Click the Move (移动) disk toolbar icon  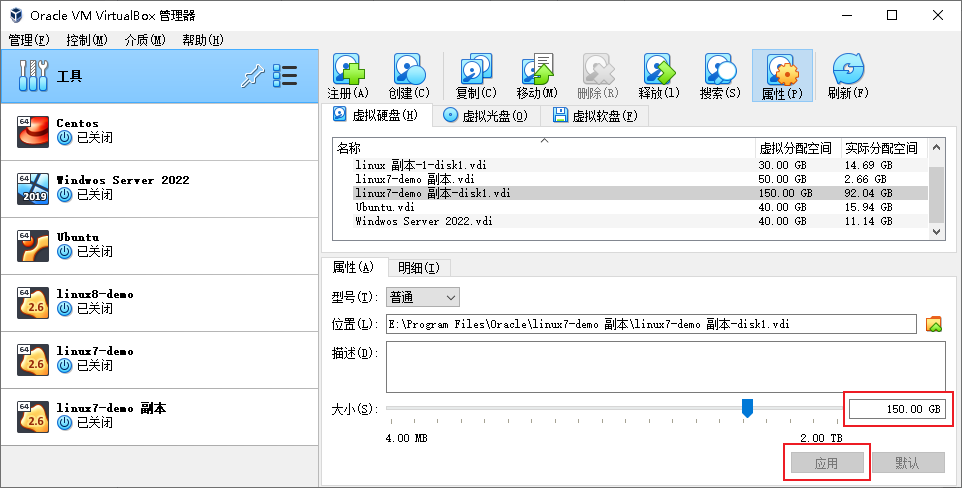coord(537,76)
